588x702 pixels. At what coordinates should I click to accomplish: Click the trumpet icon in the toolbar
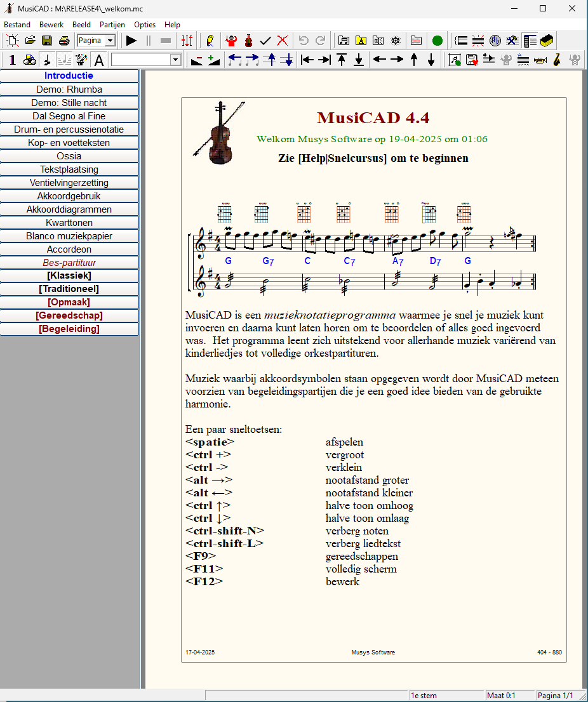(x=540, y=60)
